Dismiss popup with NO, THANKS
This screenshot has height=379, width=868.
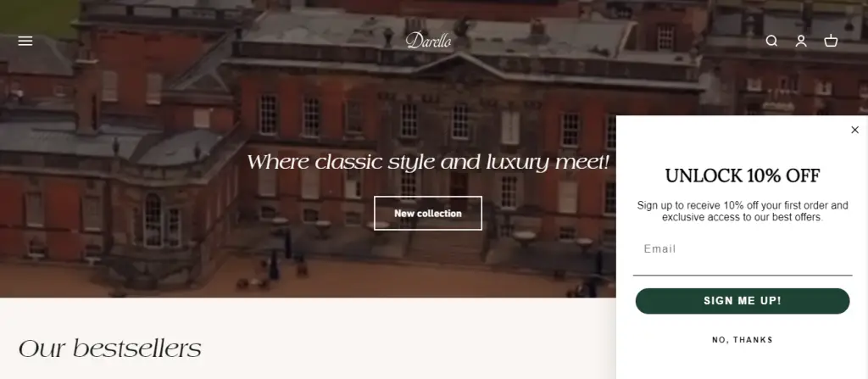point(743,340)
